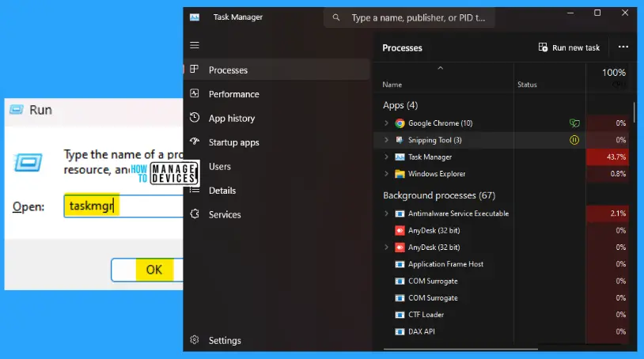Open the Task Manager hamburger navigation menu
644x359 pixels.
(195, 45)
